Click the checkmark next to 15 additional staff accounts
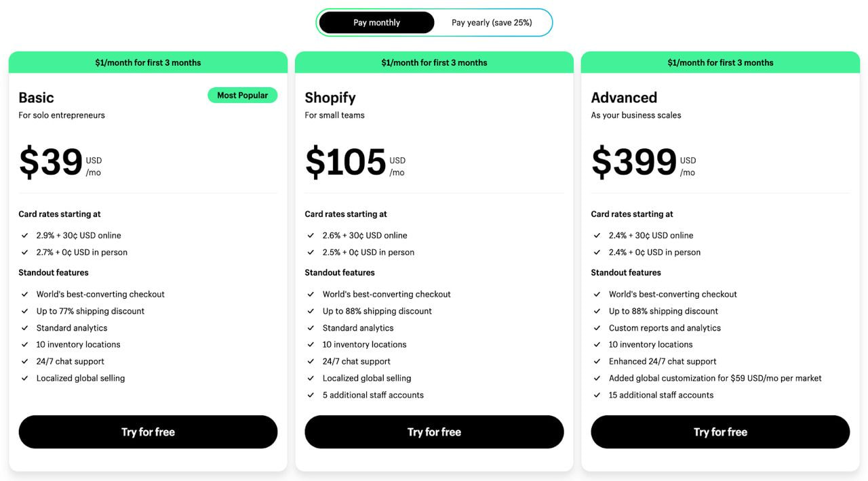The image size is (868, 481). click(x=597, y=394)
